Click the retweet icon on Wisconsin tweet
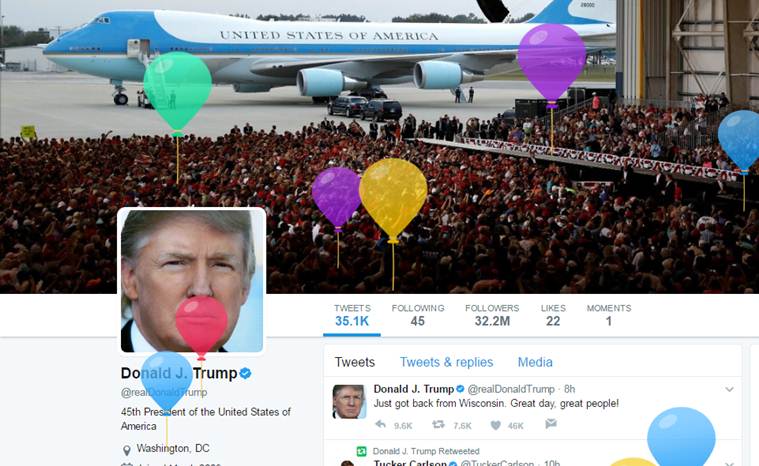759x466 pixels. tap(438, 424)
